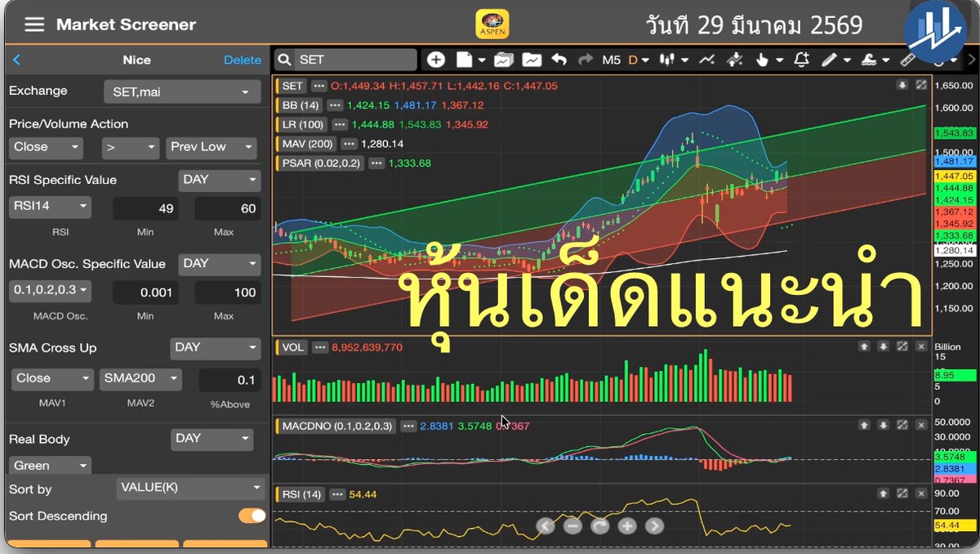The width and height of the screenshot is (980, 554).
Task: Disable the Sort Descending toggle
Action: [x=251, y=516]
